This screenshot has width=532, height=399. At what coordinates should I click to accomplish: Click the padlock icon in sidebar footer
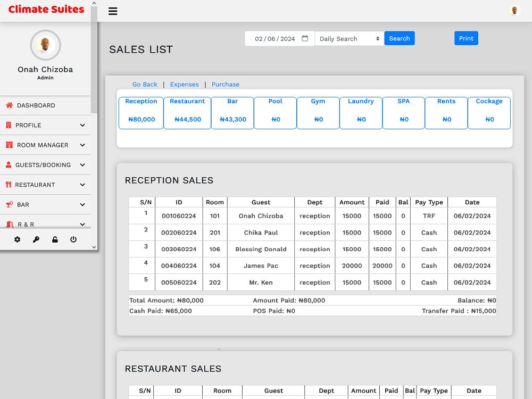coord(55,239)
